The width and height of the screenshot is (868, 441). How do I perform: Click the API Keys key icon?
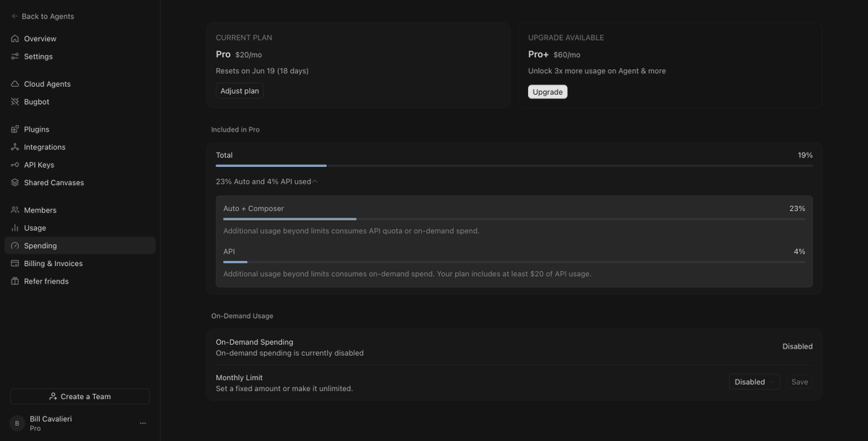[14, 165]
